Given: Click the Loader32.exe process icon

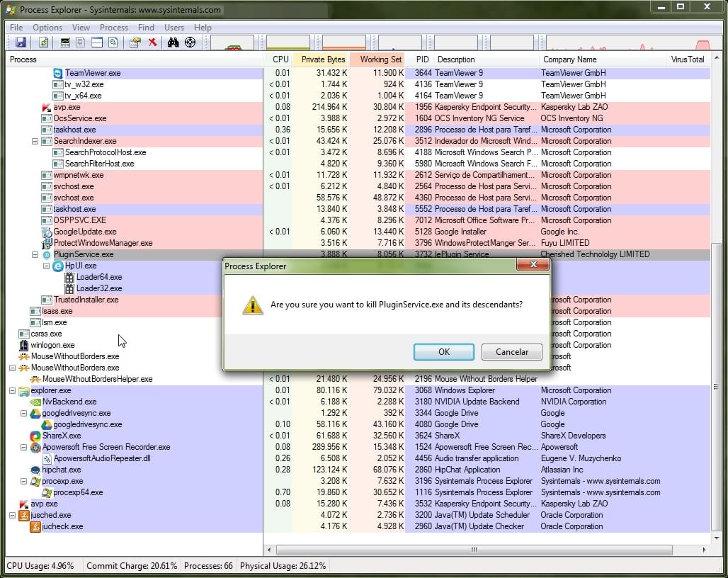Looking at the screenshot, I should tap(69, 288).
